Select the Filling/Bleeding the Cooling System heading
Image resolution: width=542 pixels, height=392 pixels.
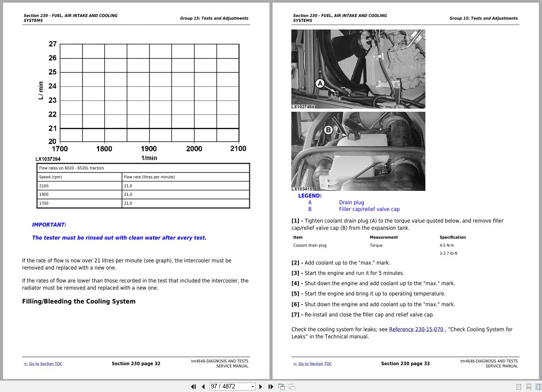[x=79, y=301]
